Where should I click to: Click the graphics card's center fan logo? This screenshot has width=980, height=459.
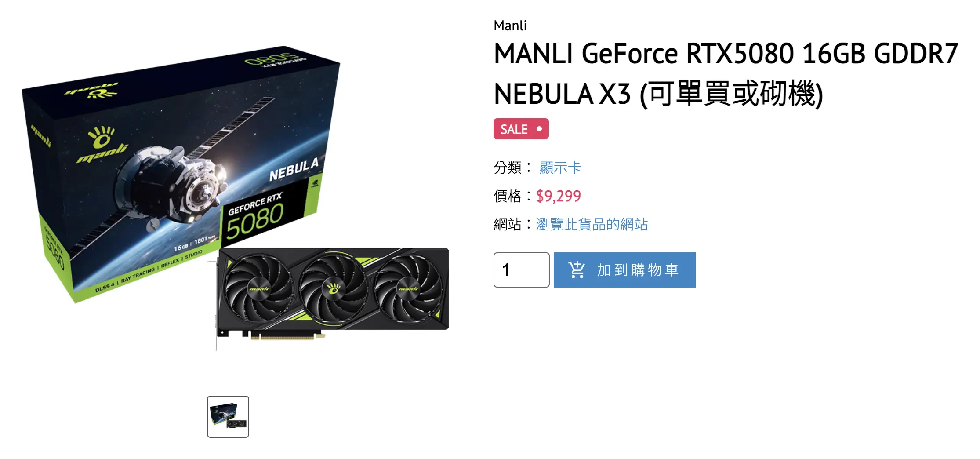click(x=334, y=288)
